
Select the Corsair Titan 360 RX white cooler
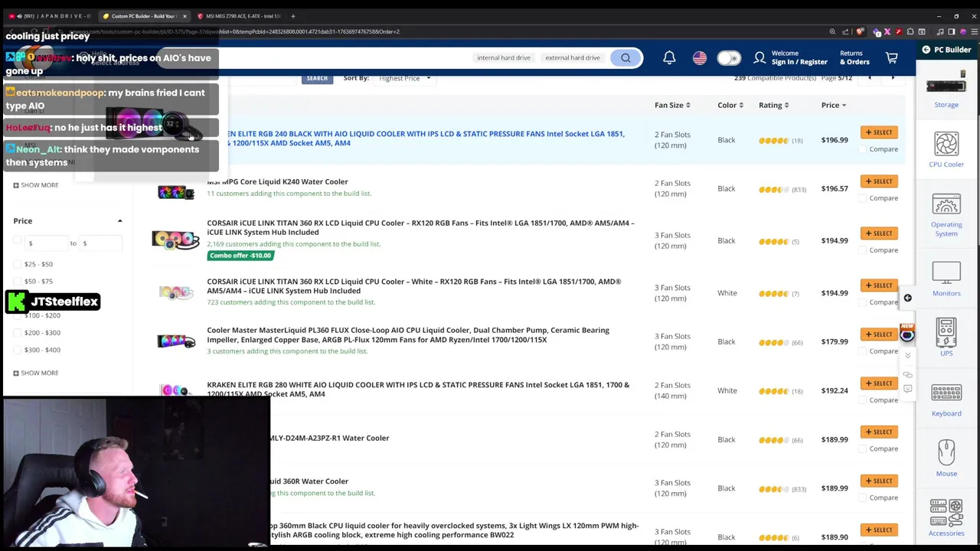879,285
